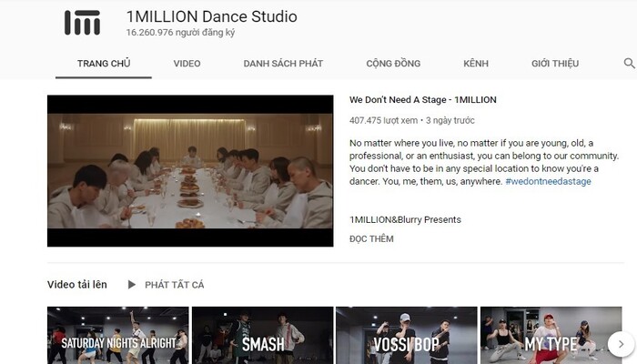Go to the CỘNG ĐỒNG tab

[x=393, y=64]
